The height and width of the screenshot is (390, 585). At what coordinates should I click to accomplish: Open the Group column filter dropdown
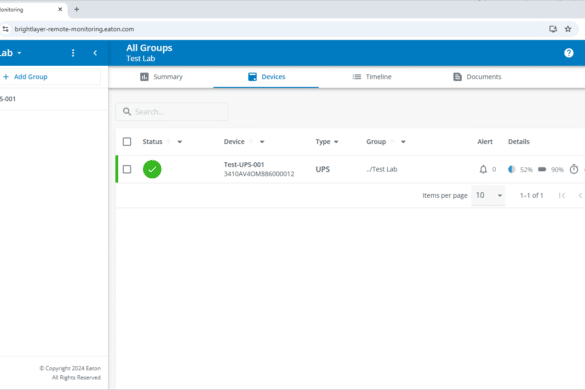(403, 142)
